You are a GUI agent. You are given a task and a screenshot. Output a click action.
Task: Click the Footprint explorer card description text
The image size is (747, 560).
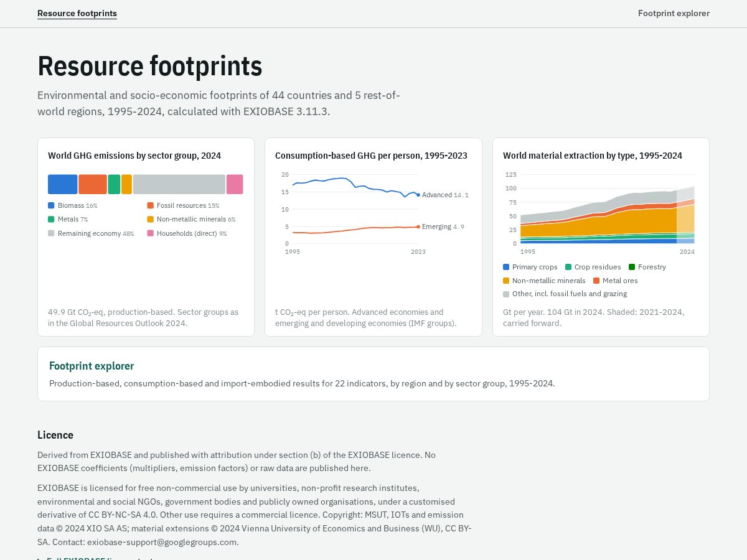pos(302,383)
